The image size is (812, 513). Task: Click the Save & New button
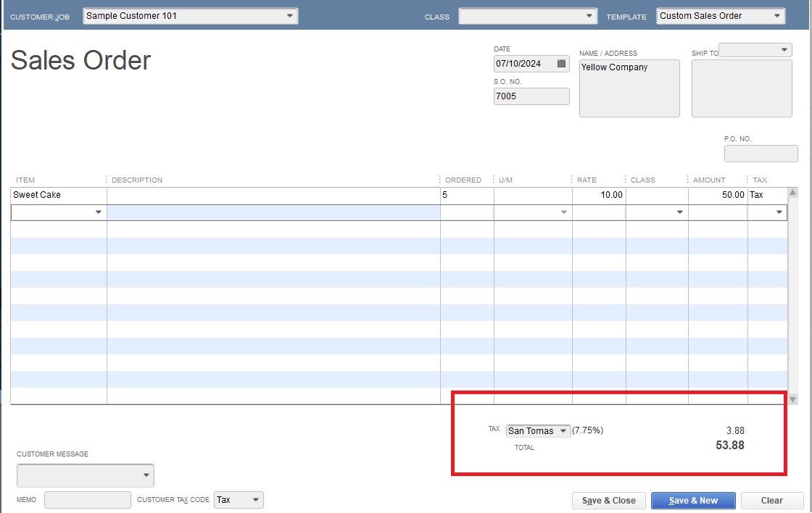pos(693,500)
